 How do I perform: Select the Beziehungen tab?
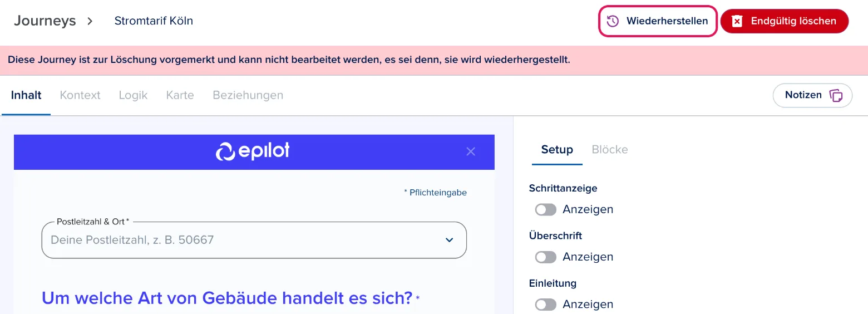pyautogui.click(x=248, y=95)
